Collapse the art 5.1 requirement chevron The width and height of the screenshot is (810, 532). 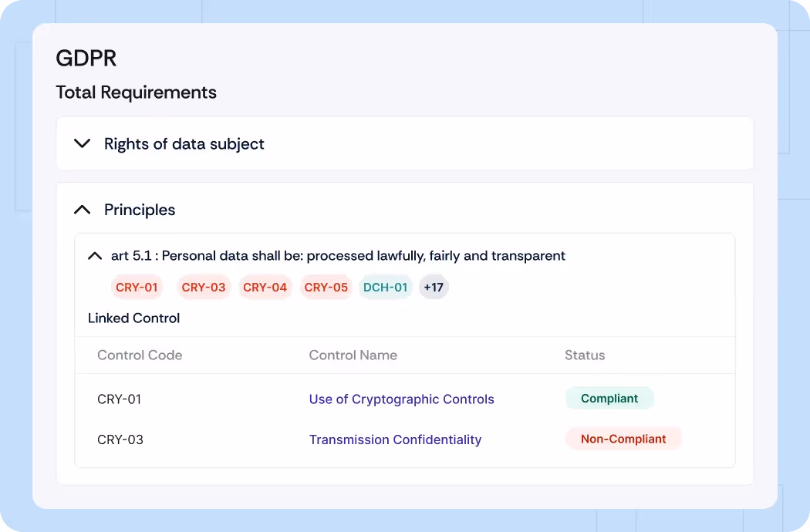click(95, 256)
